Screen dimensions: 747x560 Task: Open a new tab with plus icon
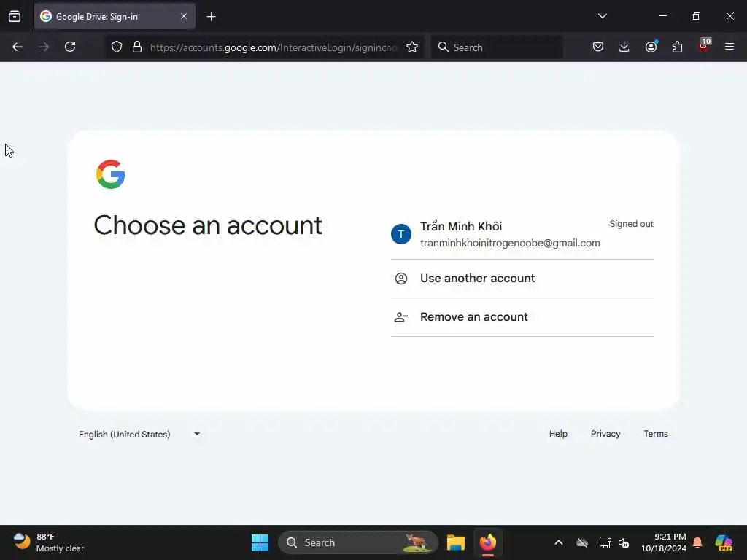[x=211, y=17]
